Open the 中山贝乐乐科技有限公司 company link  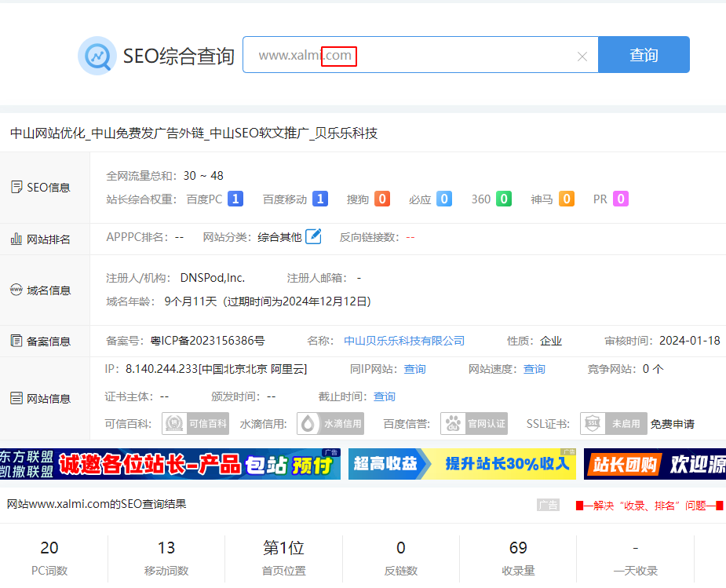(404, 341)
